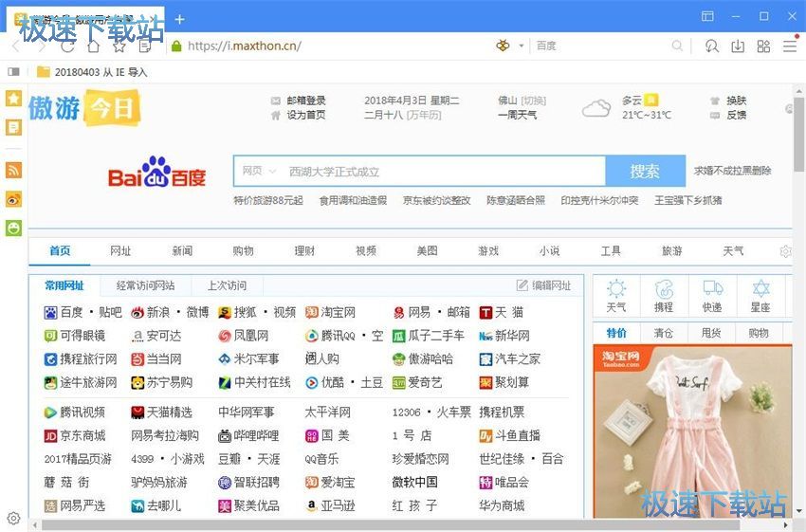Click 设为首页 link
Viewport: 806px width, 532px height.
tap(306, 115)
